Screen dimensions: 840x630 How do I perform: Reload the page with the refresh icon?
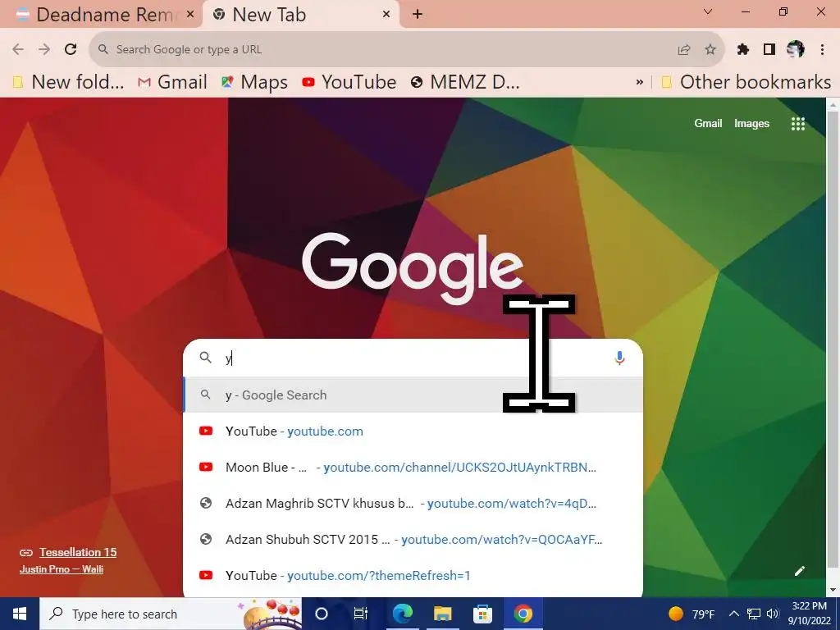click(71, 49)
